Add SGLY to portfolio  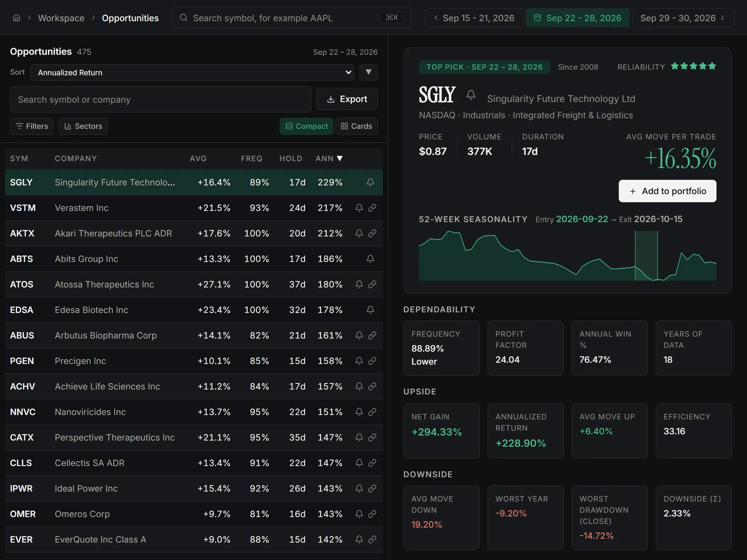pyautogui.click(x=667, y=191)
